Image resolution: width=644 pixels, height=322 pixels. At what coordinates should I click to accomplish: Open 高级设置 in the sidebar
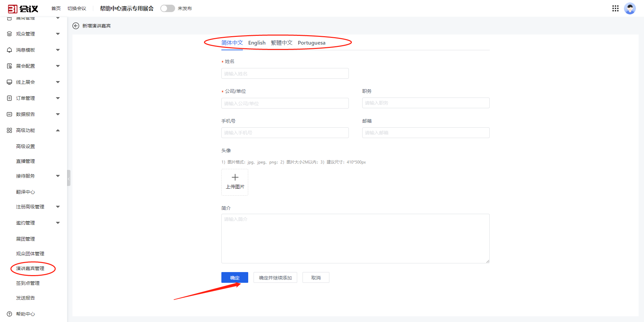(x=25, y=146)
